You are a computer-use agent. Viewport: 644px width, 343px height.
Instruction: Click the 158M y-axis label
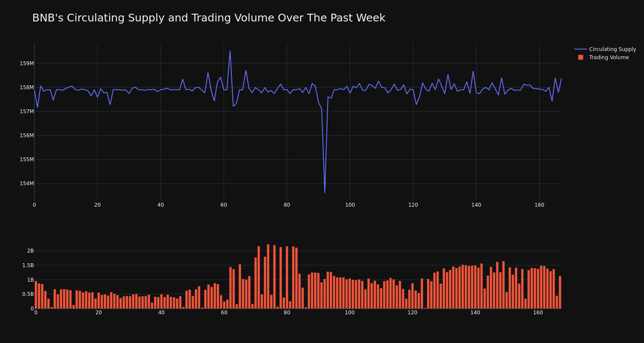pyautogui.click(x=27, y=87)
